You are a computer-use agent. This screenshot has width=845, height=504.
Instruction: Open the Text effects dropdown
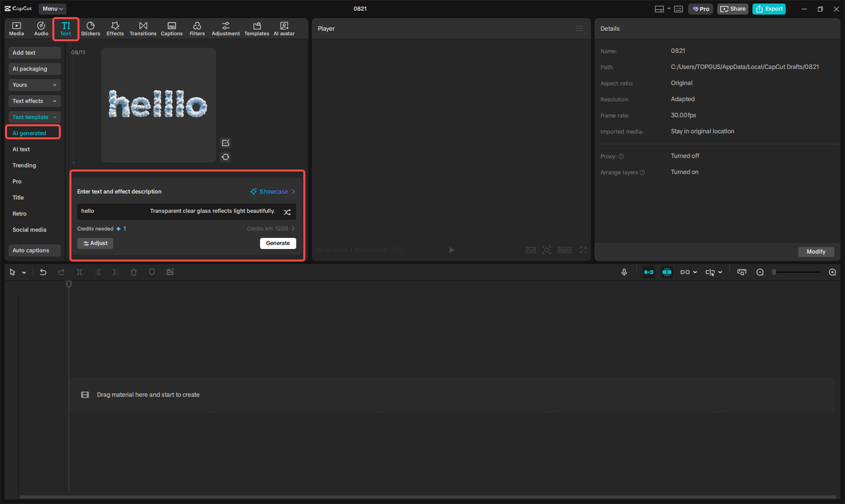pos(34,101)
